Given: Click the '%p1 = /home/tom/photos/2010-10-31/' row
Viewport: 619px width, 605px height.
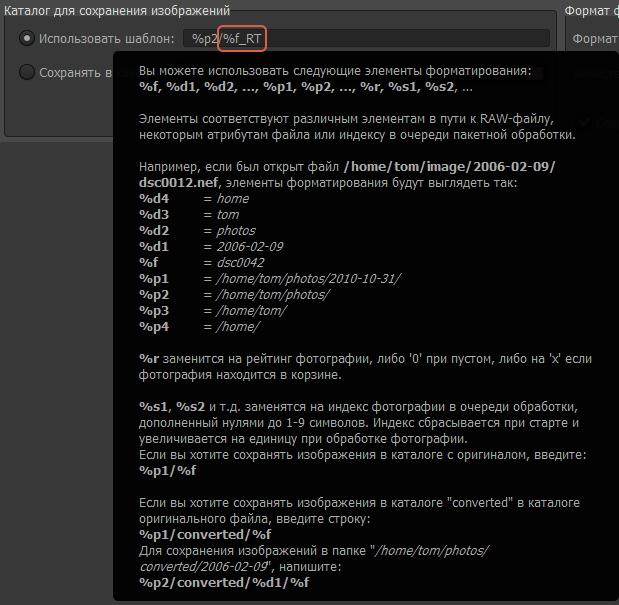Looking at the screenshot, I should coord(270,279).
